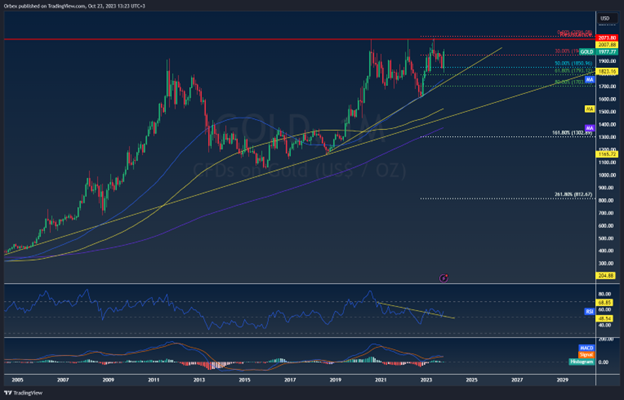Click the 2013 label on time axis
The width and height of the screenshot is (624, 400).
pos(199,380)
